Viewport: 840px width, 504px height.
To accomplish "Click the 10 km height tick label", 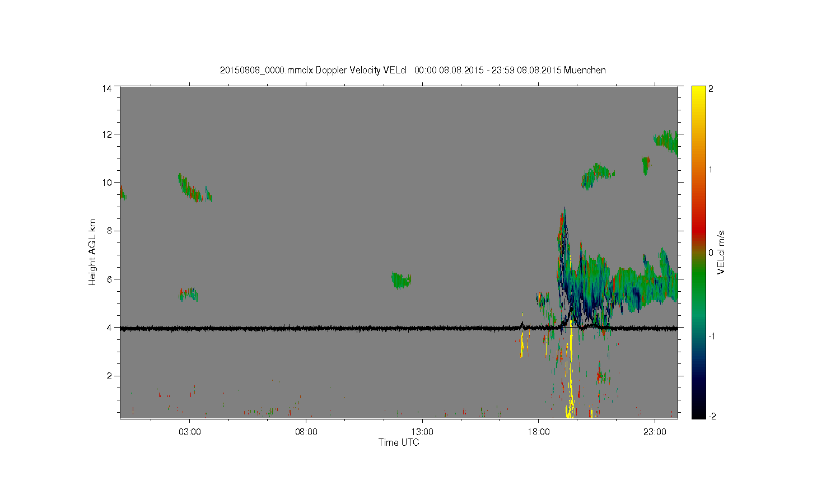I will [107, 183].
